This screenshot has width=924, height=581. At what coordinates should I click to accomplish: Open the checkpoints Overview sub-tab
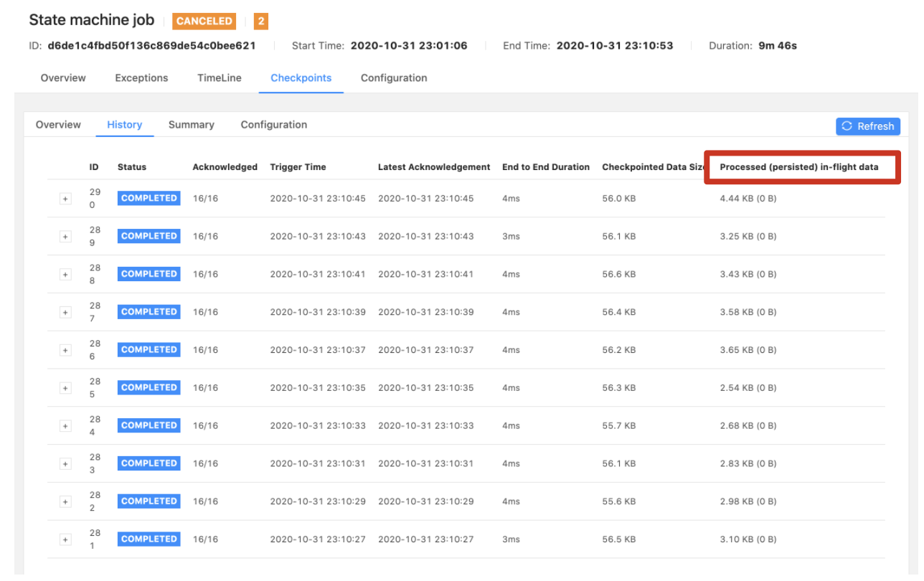pos(58,124)
